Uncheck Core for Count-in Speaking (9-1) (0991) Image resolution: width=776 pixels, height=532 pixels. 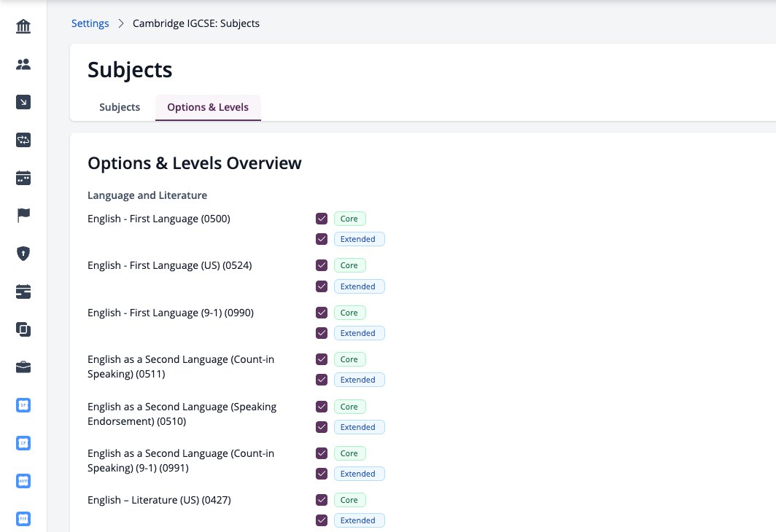pyautogui.click(x=322, y=453)
